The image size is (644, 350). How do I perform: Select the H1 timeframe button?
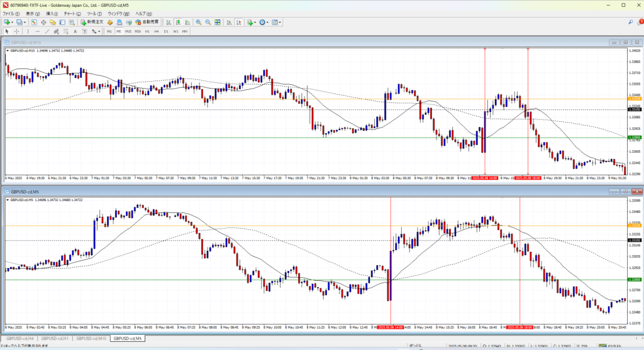(x=147, y=31)
